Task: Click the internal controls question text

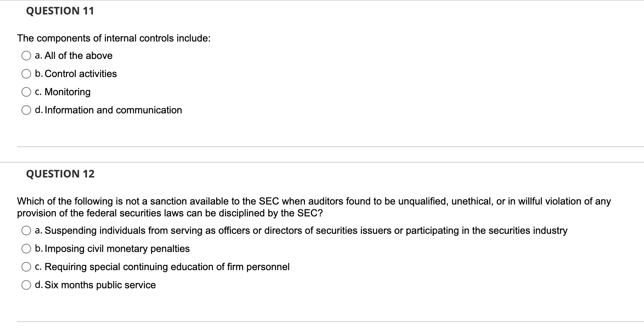Action: coord(114,38)
